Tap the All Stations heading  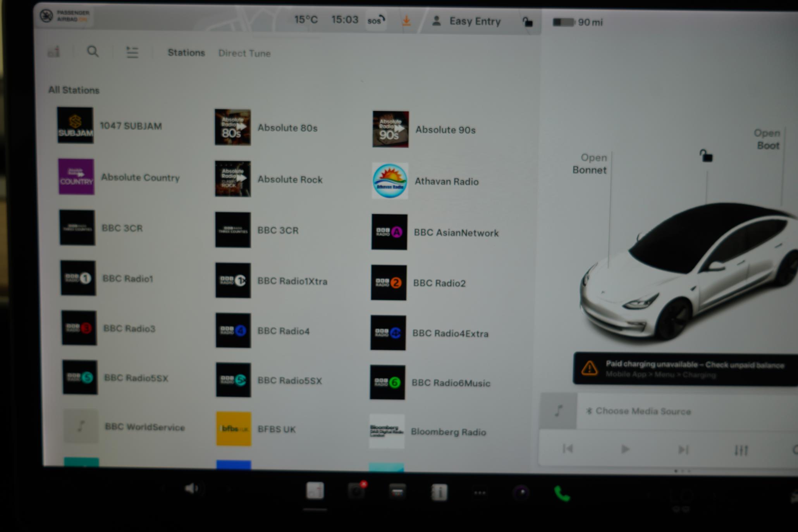pos(74,90)
